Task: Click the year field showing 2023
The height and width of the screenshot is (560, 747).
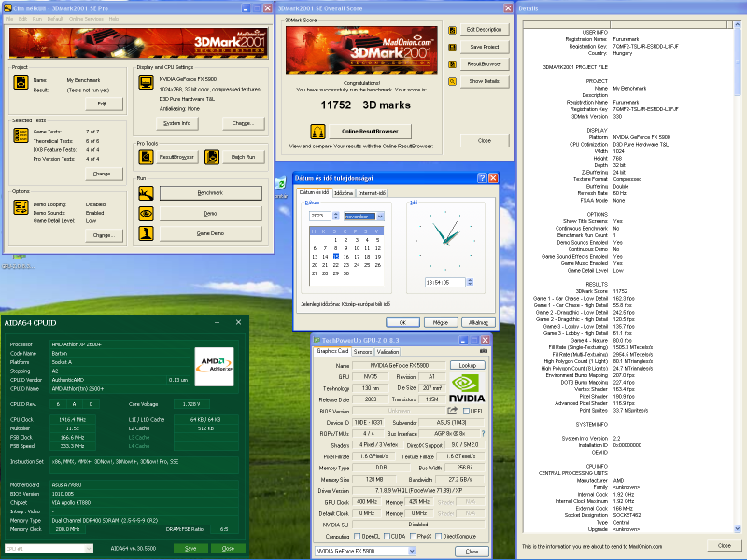Action: [x=320, y=216]
